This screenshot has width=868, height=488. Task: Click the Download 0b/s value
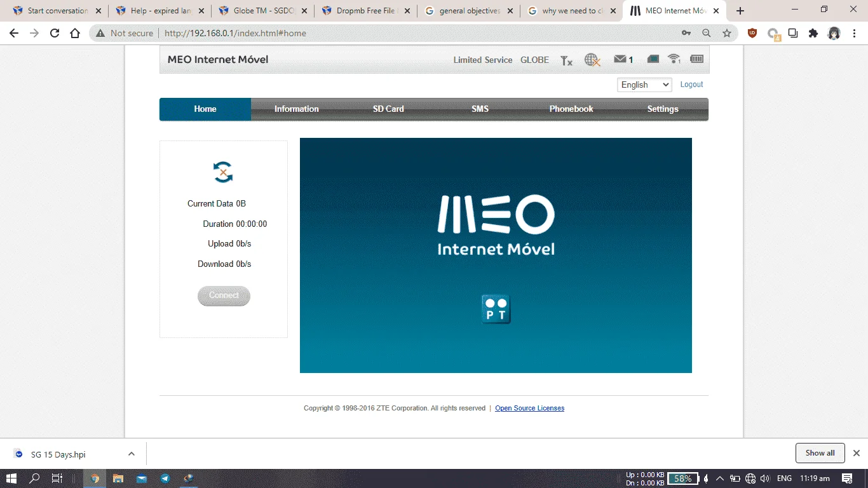[x=244, y=264]
